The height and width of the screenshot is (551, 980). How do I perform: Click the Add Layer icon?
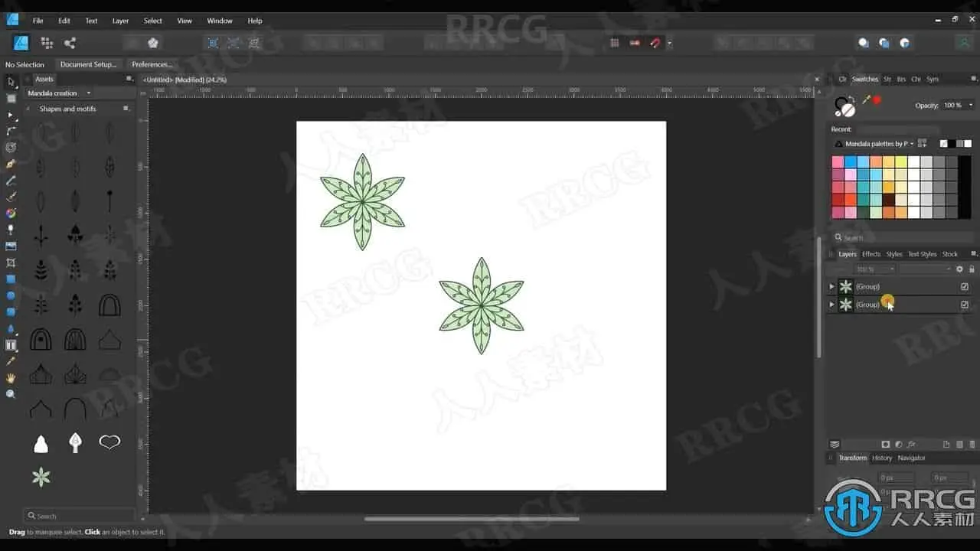(946, 444)
